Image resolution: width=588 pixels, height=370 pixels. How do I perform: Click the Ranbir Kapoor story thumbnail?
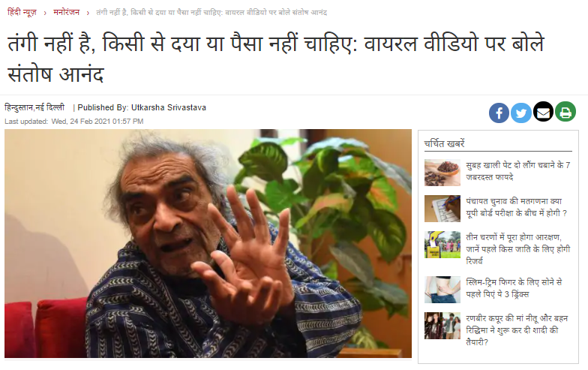(x=442, y=326)
